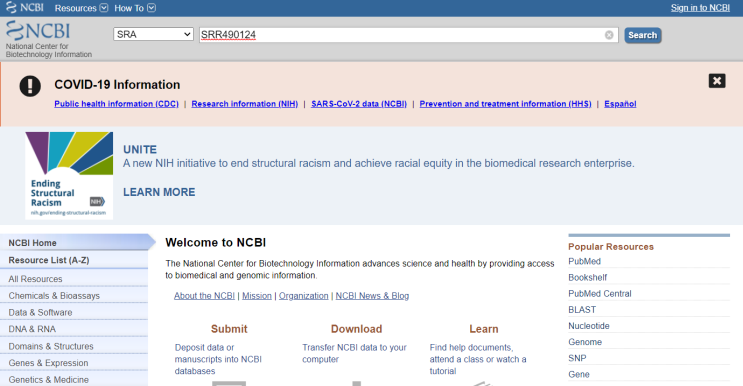This screenshot has height=386, width=743.
Task: Open Public health information (CDC) link
Action: (x=117, y=104)
